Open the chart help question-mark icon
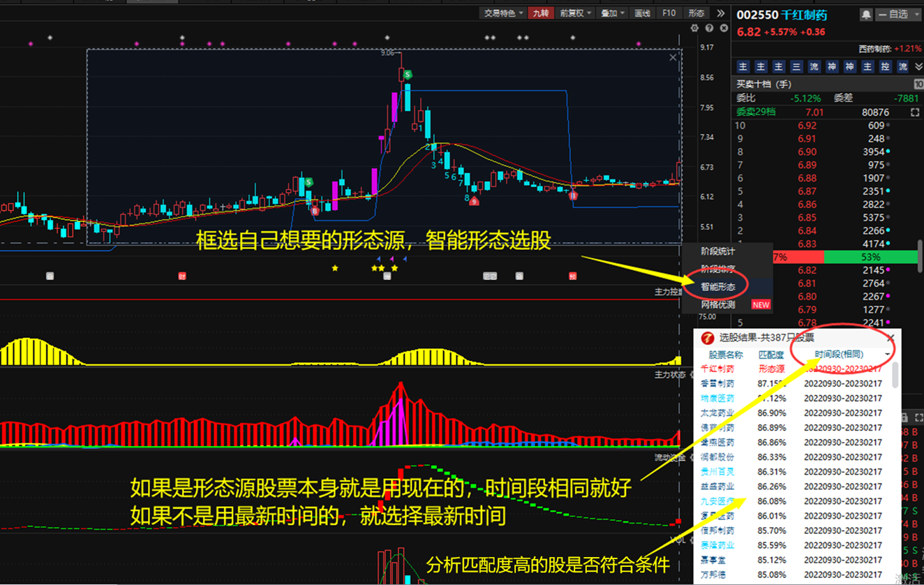 pyautogui.click(x=709, y=28)
